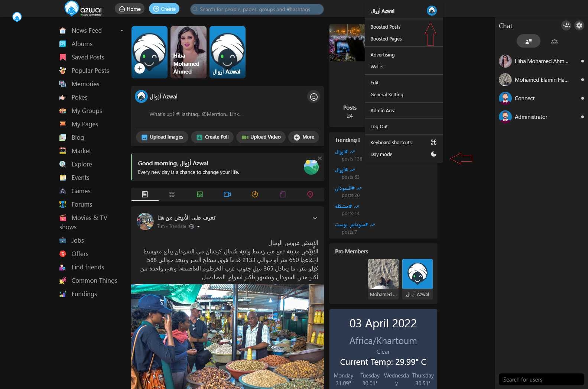Screen dimensions: 588x389
Task: Click the Keyboard shortcuts command icon
Action: 433,142
